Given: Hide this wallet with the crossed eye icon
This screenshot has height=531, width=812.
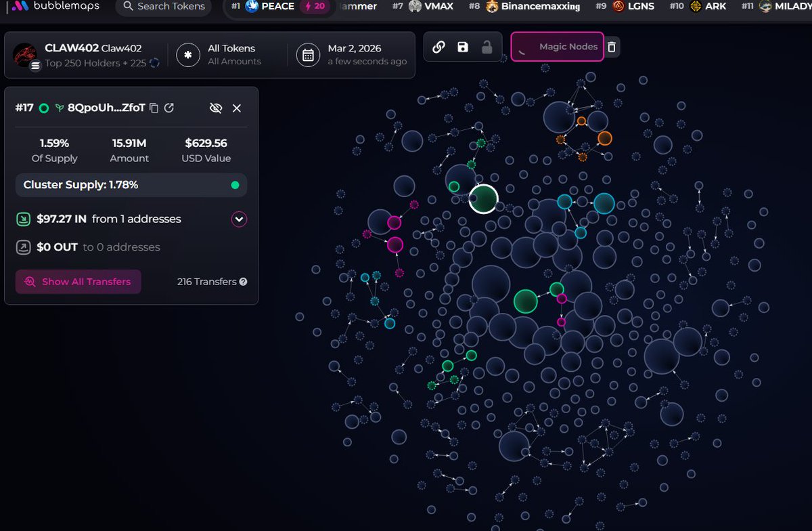Looking at the screenshot, I should [216, 108].
